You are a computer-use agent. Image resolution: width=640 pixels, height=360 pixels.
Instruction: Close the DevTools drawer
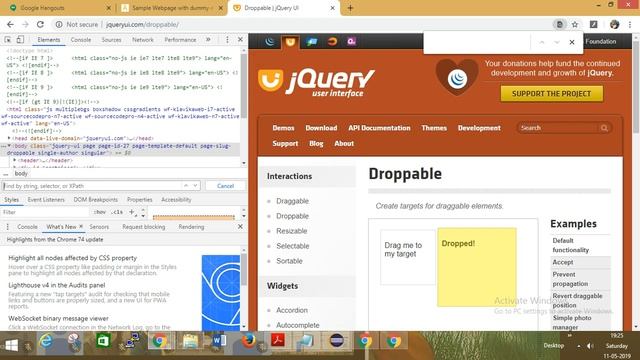(240, 227)
